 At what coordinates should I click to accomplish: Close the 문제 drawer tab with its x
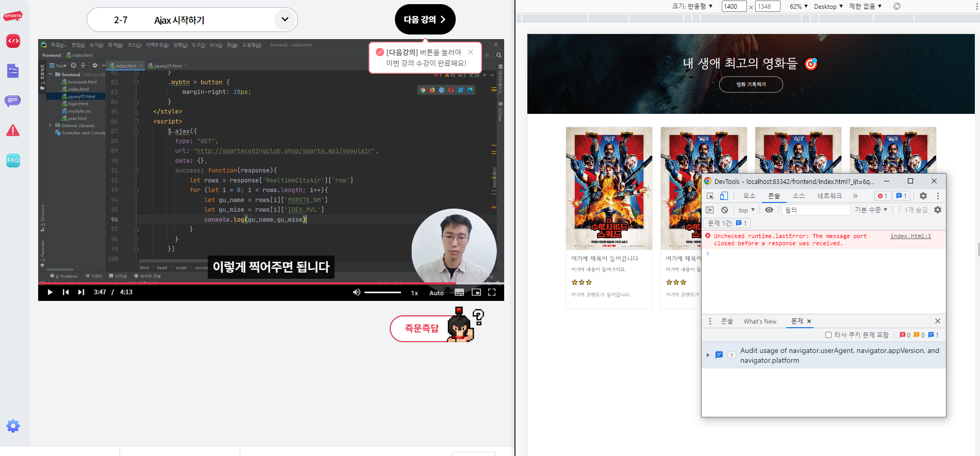coord(809,321)
